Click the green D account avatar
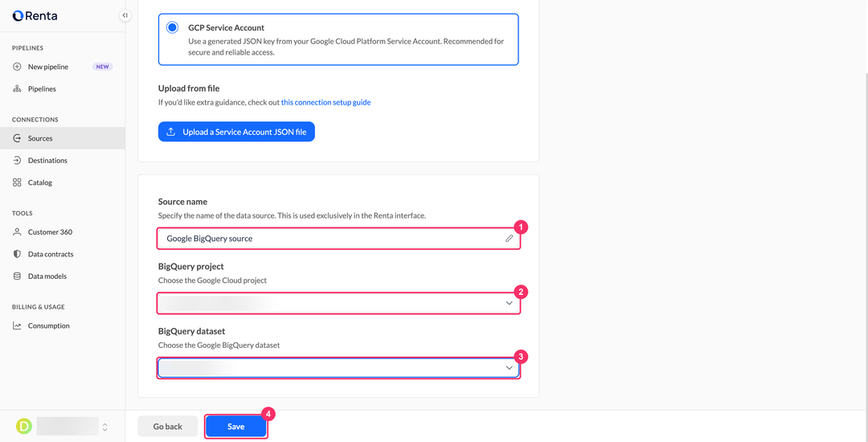The image size is (868, 442). pos(24,426)
